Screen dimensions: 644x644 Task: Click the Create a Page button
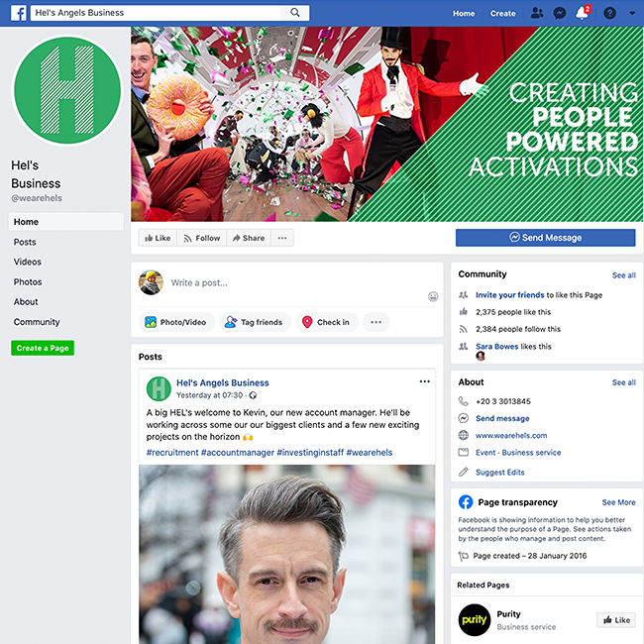(43, 348)
